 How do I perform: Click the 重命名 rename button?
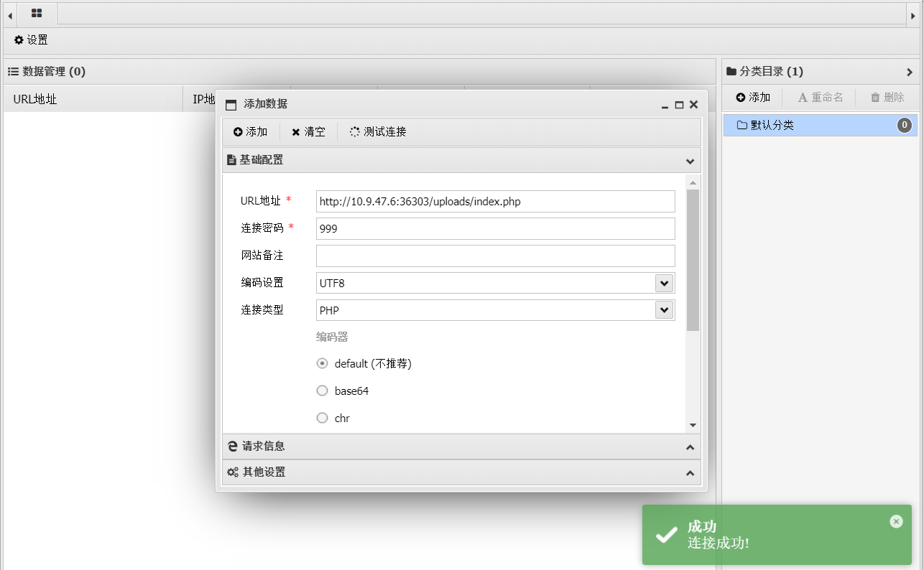click(821, 98)
